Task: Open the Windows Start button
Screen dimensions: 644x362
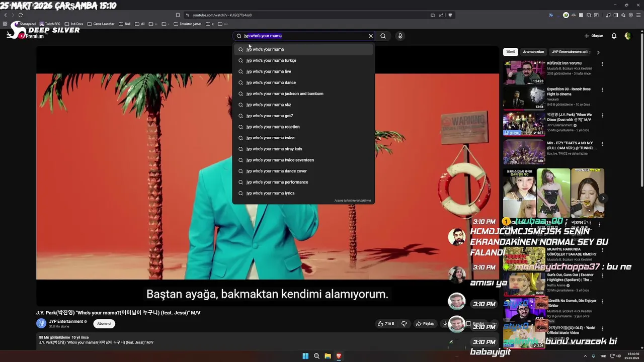Action: [305, 356]
